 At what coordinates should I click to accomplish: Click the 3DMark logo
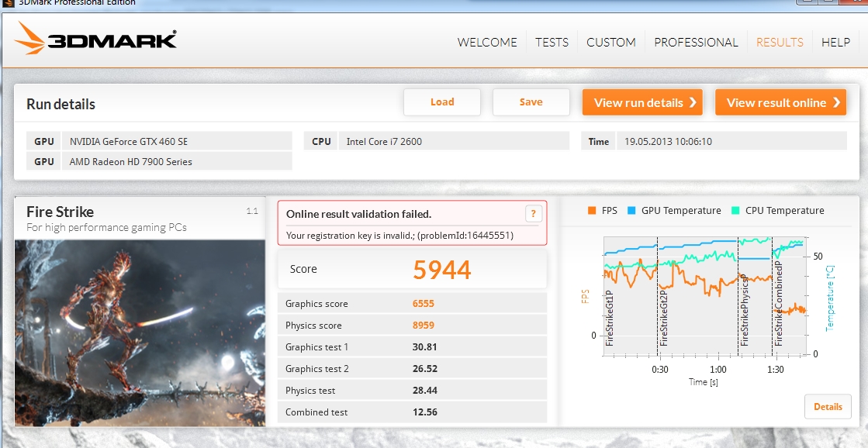(95, 39)
